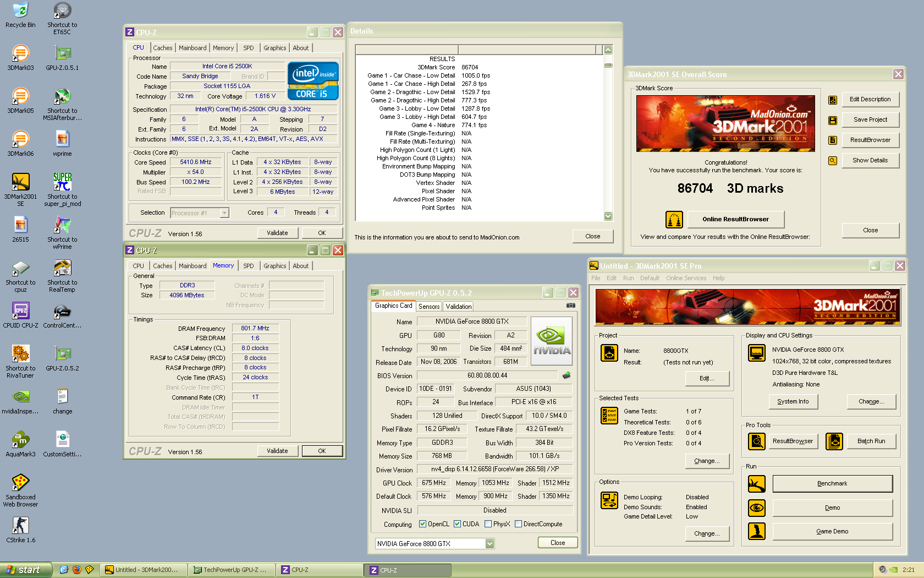Switch to Validation tab in GPU-Z
This screenshot has width=924, height=578.
click(x=459, y=307)
